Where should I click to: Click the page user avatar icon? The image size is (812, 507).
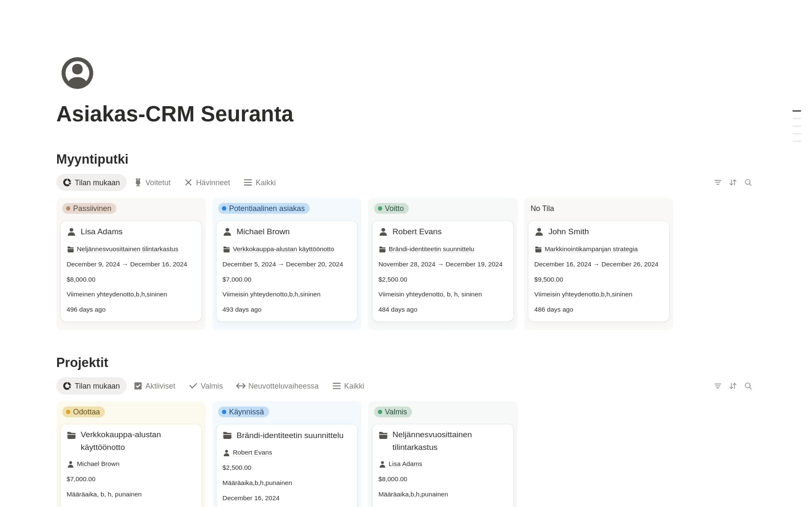tap(77, 73)
